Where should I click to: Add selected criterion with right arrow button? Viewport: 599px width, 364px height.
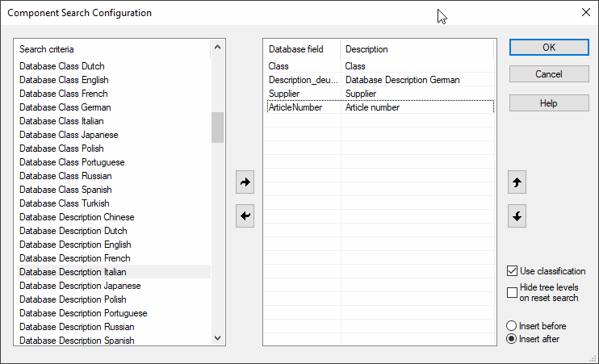click(245, 182)
